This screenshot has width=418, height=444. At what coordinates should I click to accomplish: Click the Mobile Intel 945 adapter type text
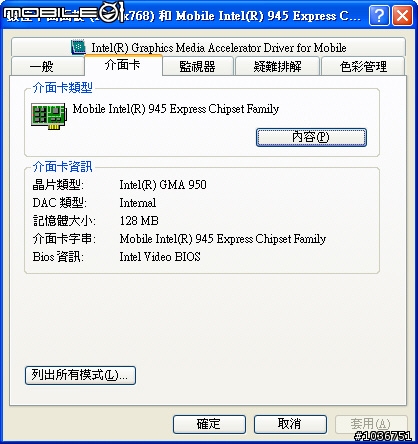coord(176,109)
